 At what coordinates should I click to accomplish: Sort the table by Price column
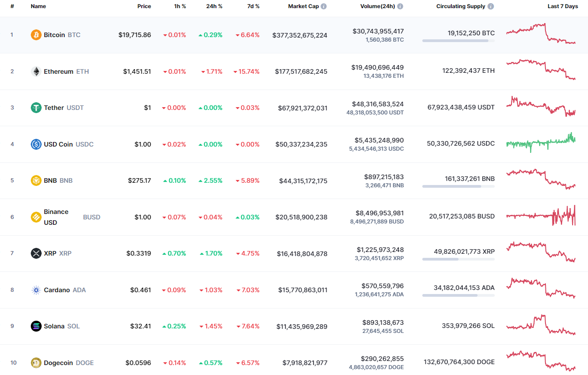tap(144, 6)
